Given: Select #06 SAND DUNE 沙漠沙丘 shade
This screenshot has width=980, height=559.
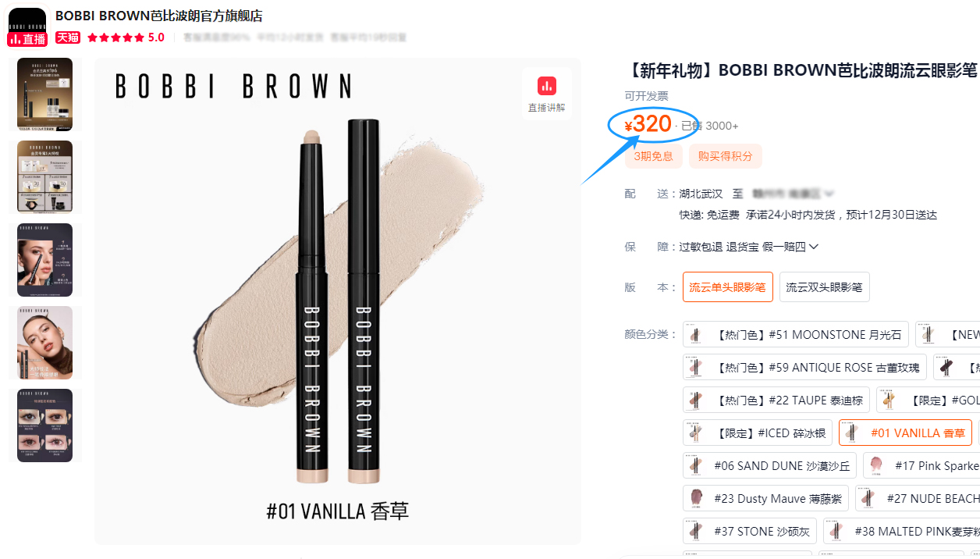Looking at the screenshot, I should coord(769,466).
